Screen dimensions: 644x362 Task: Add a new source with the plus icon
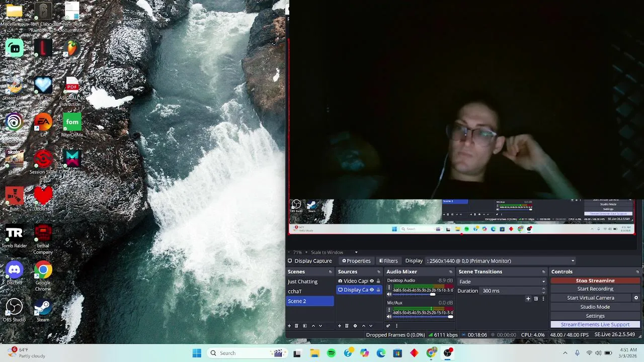pyautogui.click(x=339, y=326)
